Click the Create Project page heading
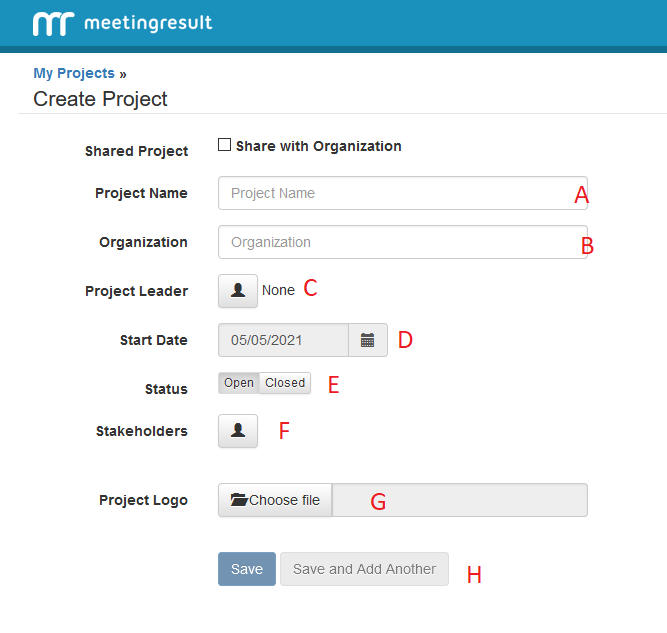 point(100,99)
